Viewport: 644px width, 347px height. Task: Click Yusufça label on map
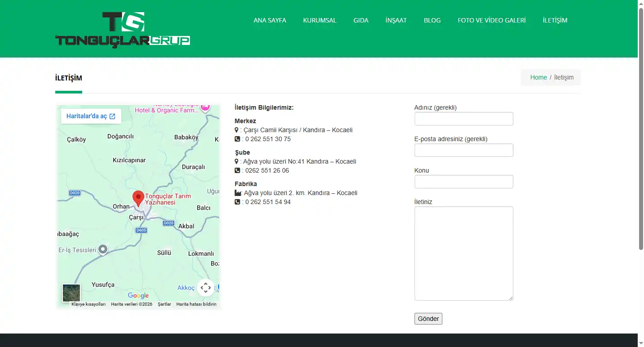point(103,285)
